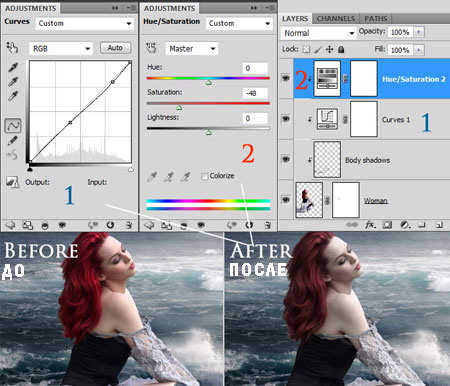Open the layer style fx menu
450x386 pixels.
click(x=370, y=225)
